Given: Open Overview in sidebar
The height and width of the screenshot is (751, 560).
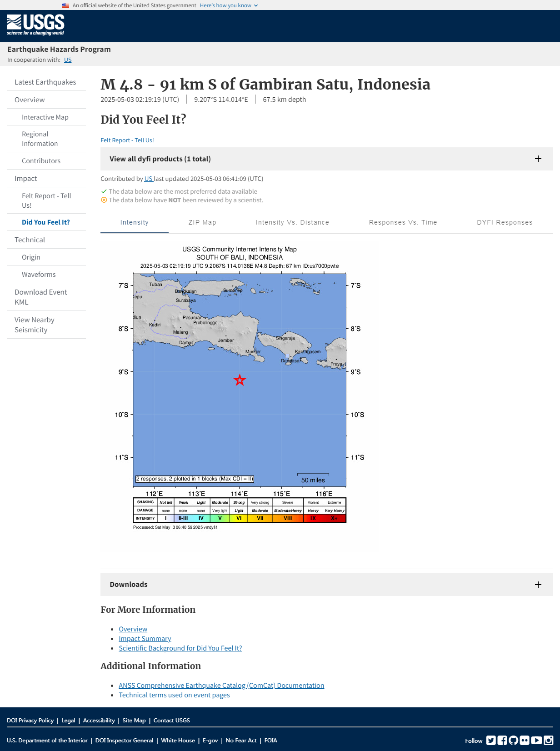Looking at the screenshot, I should (x=46, y=100).
